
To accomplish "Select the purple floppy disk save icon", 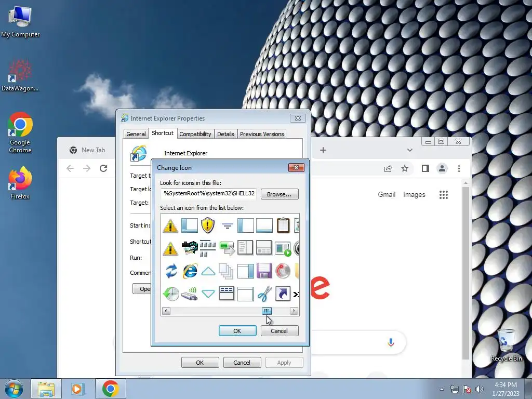I will (264, 271).
